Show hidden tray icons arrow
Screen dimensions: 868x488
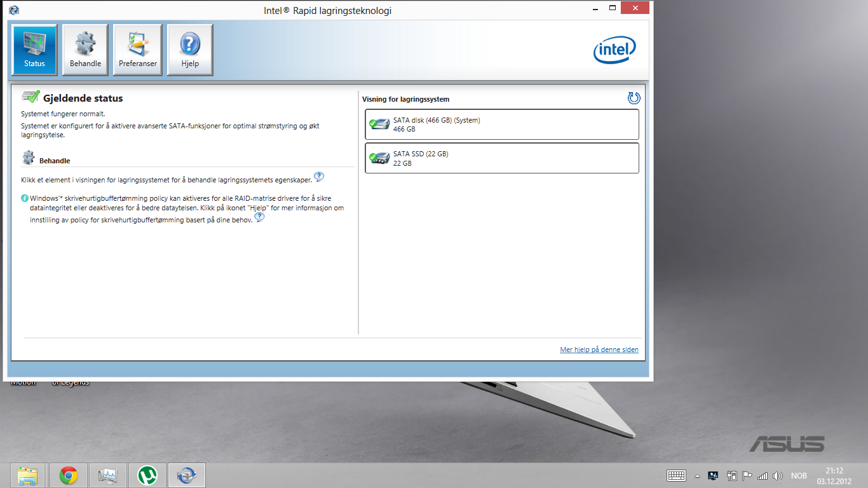point(697,475)
